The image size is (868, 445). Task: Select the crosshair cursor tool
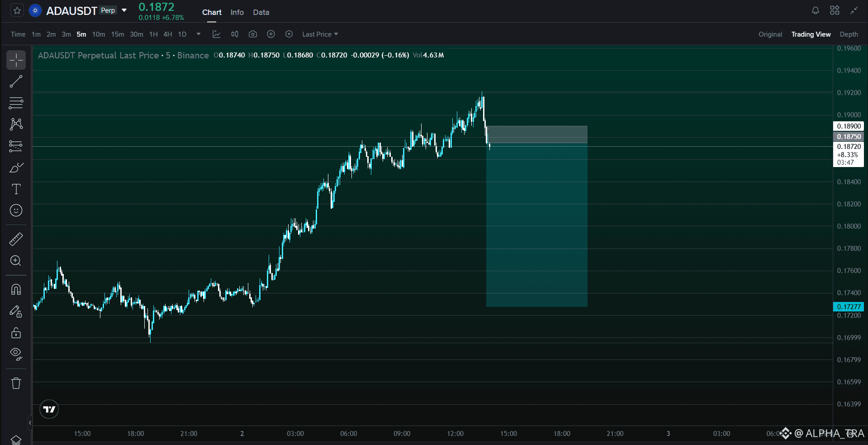16,60
